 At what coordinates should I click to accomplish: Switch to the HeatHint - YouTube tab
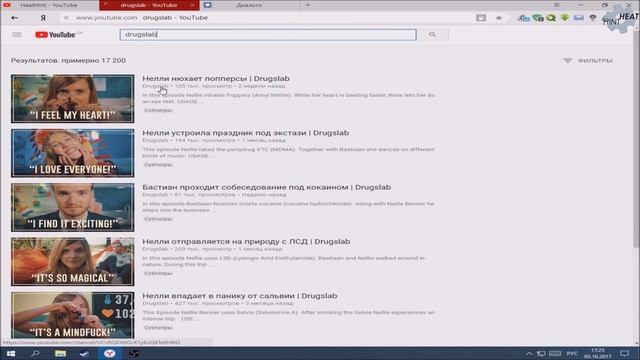[x=49, y=5]
